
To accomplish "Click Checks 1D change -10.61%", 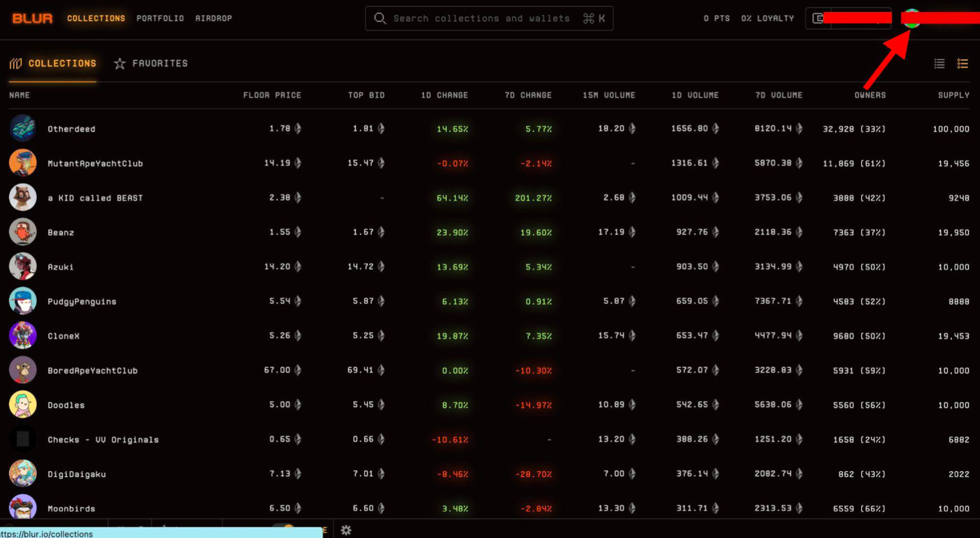I will pos(450,440).
